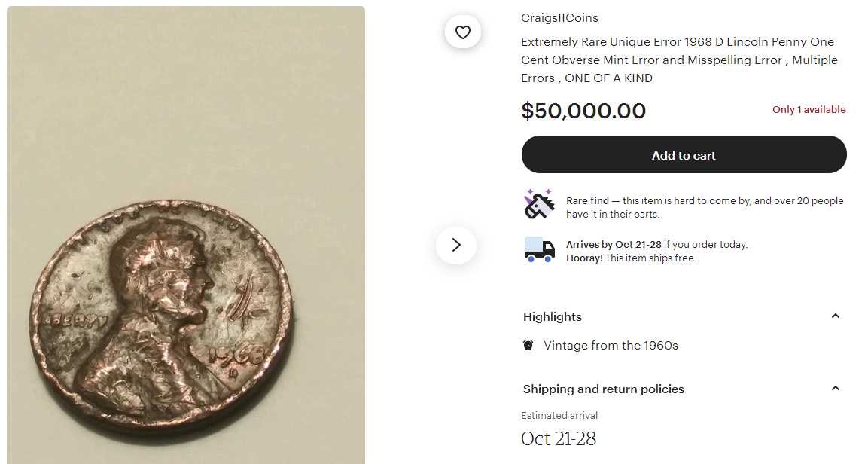Favorite this listing with the heart icon
The width and height of the screenshot is (868, 464).
pyautogui.click(x=463, y=32)
